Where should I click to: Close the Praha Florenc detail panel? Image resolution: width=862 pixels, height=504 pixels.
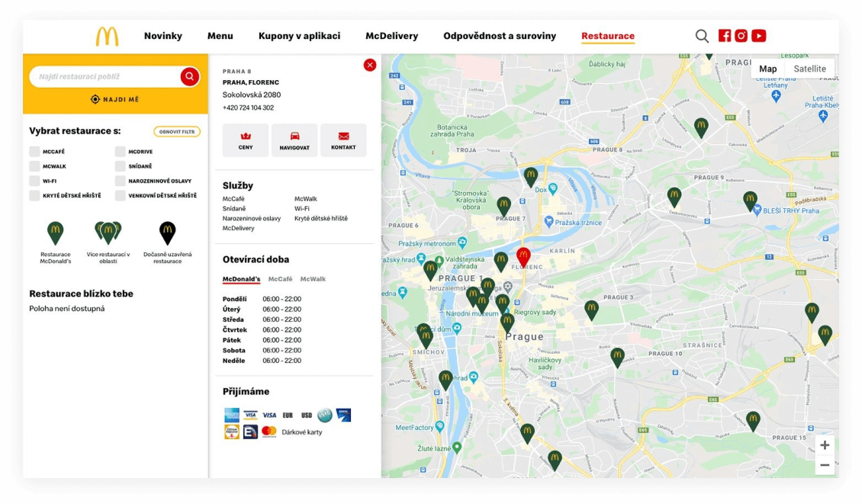[x=370, y=65]
